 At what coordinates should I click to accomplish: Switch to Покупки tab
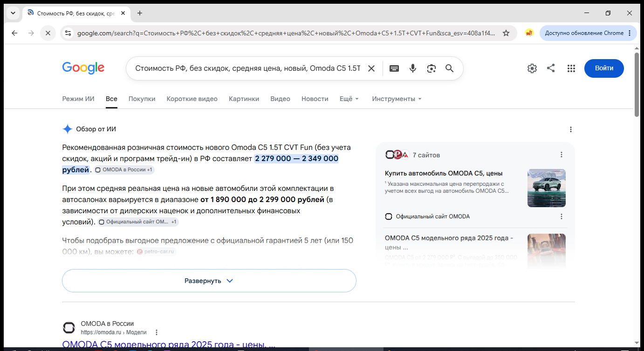[142, 99]
